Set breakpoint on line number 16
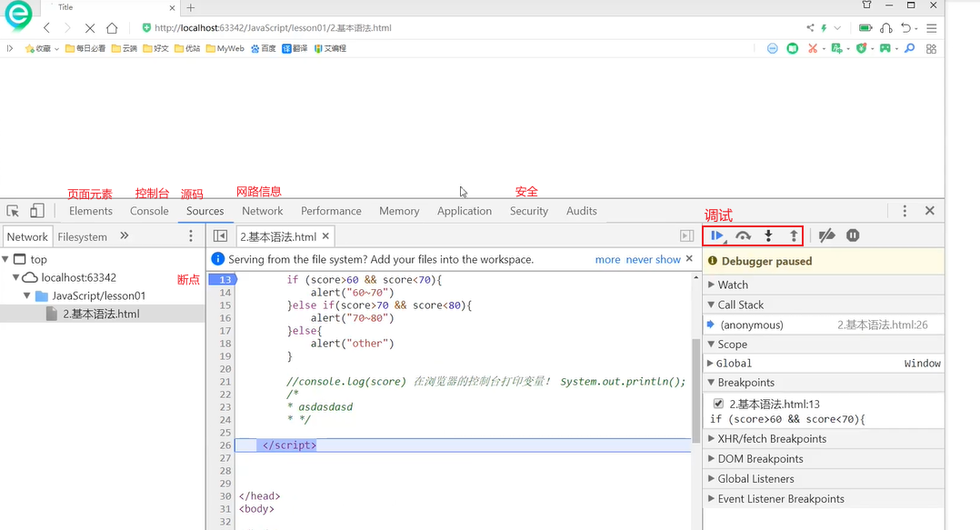The width and height of the screenshot is (980, 530). (x=225, y=317)
